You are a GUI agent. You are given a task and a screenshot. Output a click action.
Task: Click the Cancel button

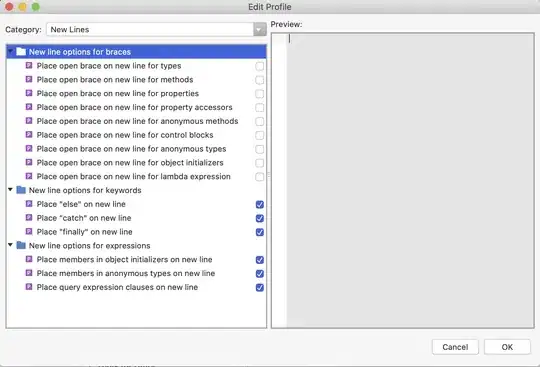455,347
